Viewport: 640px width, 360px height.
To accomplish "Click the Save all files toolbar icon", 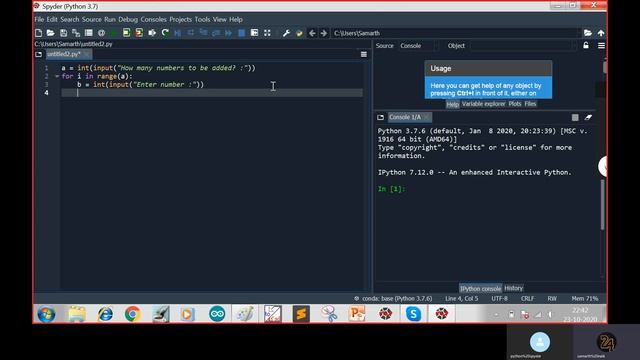I will pos(76,33).
